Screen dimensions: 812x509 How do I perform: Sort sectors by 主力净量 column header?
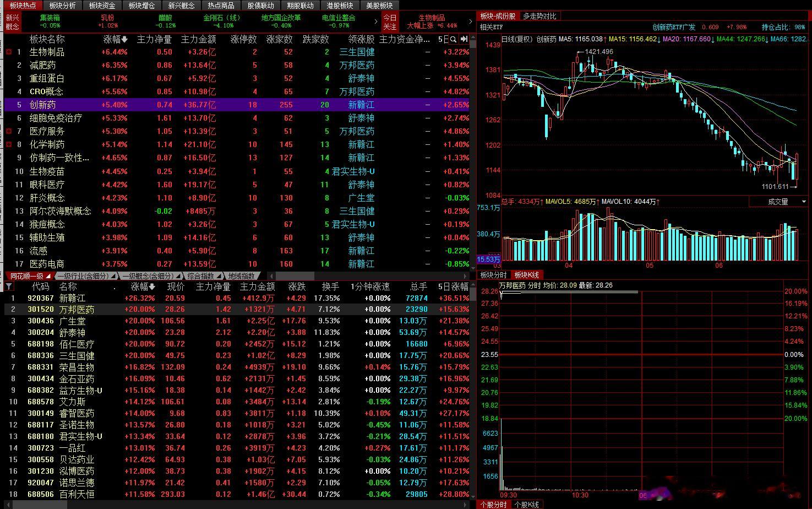click(154, 40)
